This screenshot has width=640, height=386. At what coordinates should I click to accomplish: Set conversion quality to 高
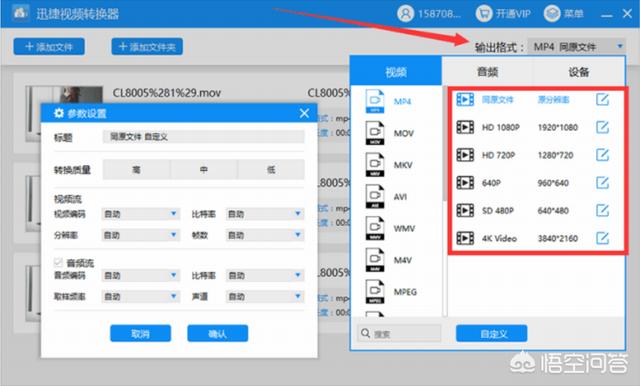pyautogui.click(x=136, y=169)
